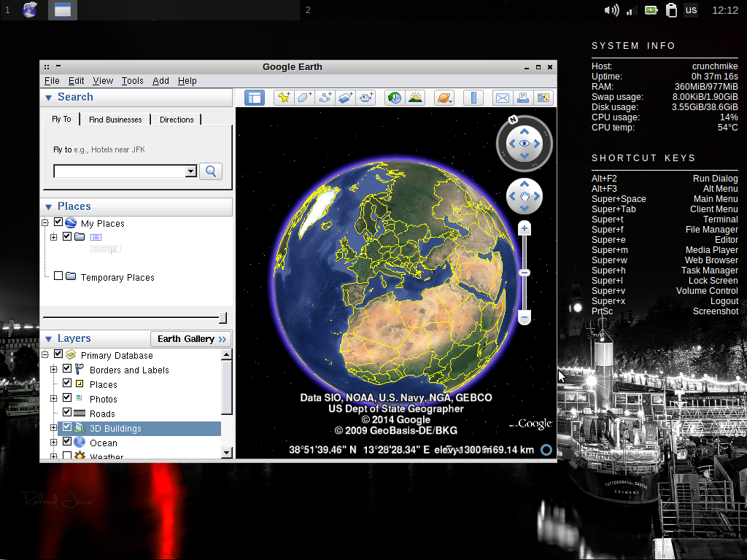Uncheck Primary Database checkbox
This screenshot has width=747, height=560.
(x=58, y=354)
